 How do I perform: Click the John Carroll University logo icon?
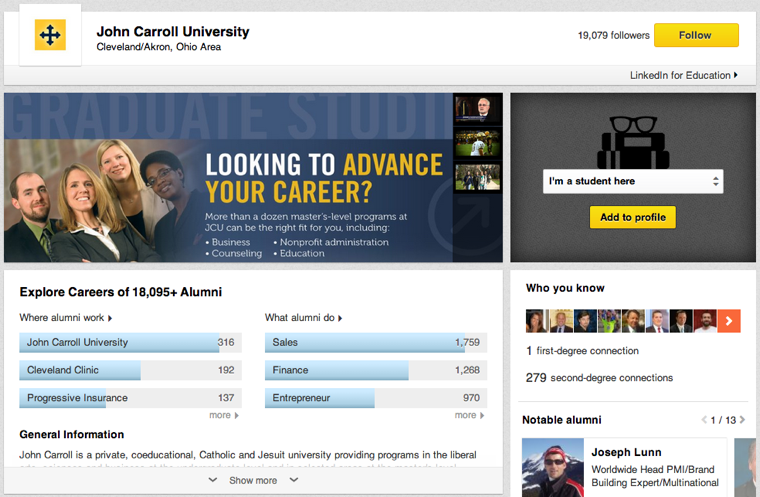[x=50, y=35]
